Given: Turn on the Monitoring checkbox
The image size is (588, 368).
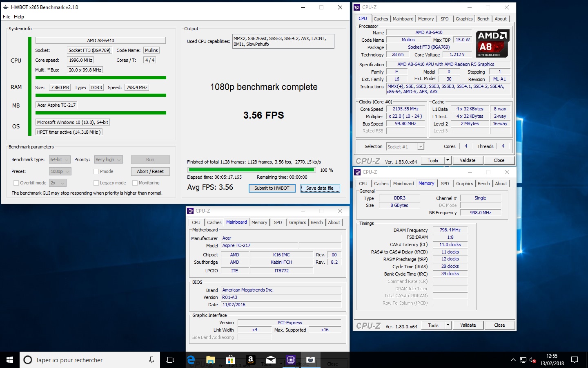Looking at the screenshot, I should [135, 183].
